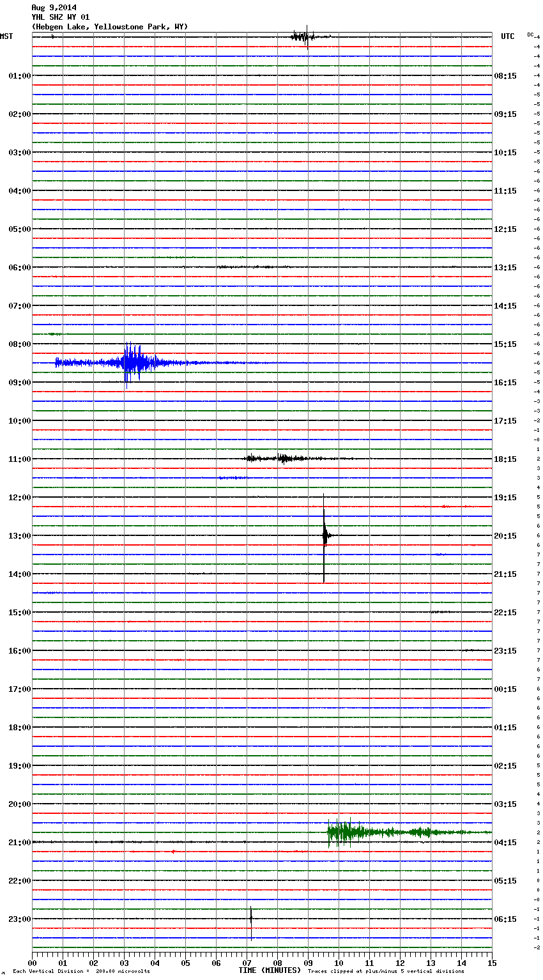Select the station code "YHL SHZ WY 01"
This screenshot has width=543, height=980.
coord(61,17)
